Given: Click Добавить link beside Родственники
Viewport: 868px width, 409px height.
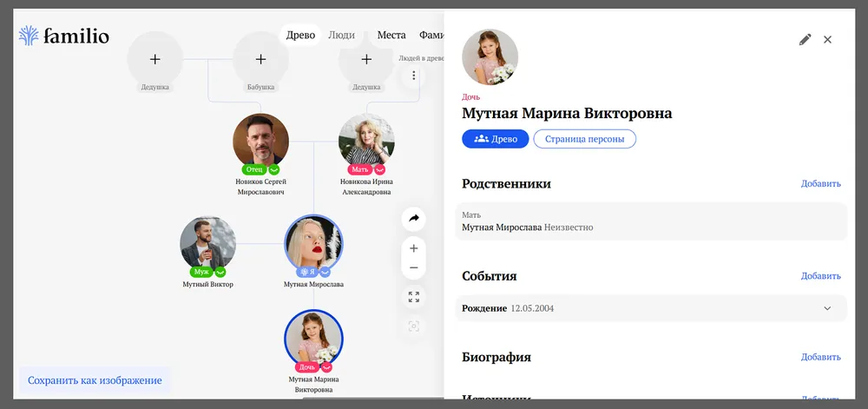Looking at the screenshot, I should tap(820, 184).
